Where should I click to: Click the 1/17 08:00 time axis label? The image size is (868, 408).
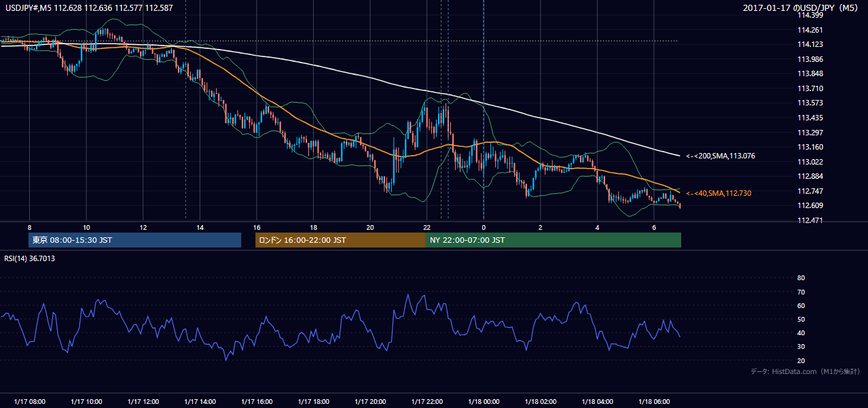coord(29,401)
